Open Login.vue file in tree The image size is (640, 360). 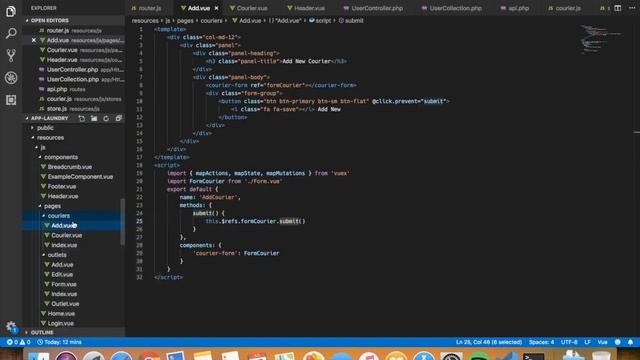61,324
